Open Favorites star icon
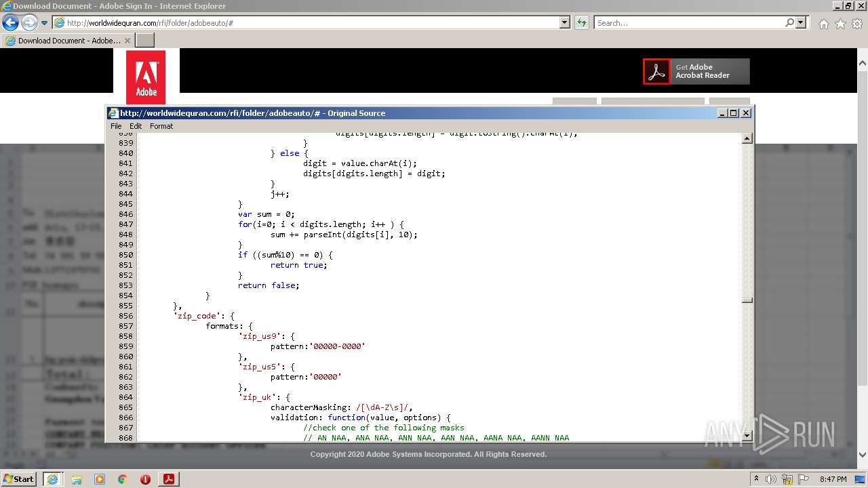868x488 pixels. click(840, 24)
